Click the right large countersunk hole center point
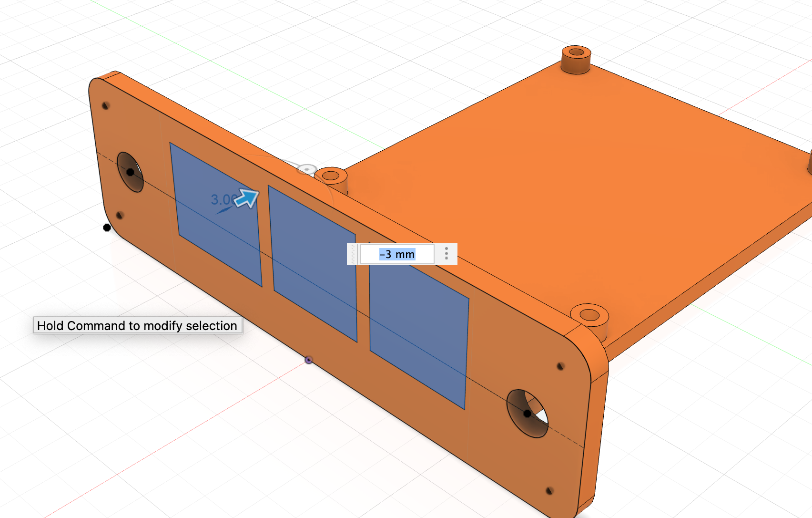 (527, 414)
